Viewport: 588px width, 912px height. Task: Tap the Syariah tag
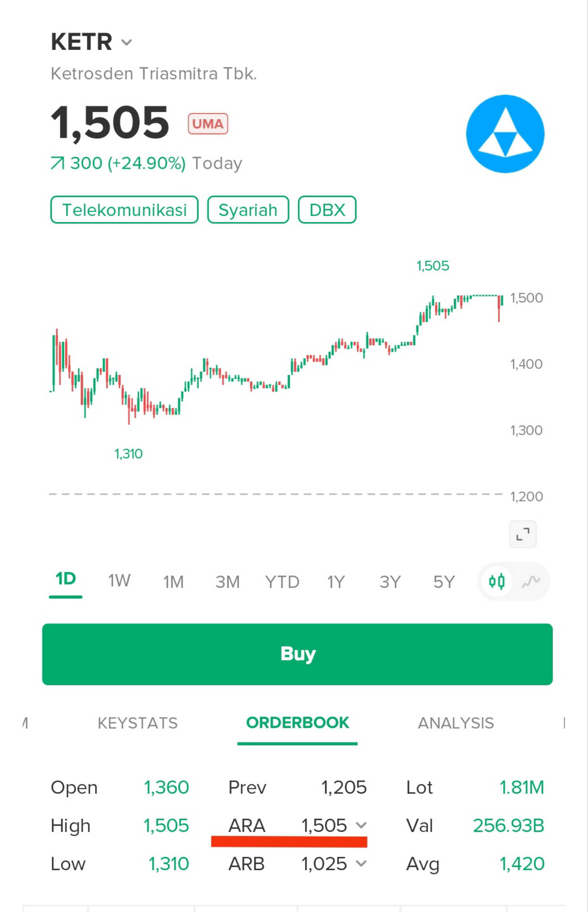[248, 209]
